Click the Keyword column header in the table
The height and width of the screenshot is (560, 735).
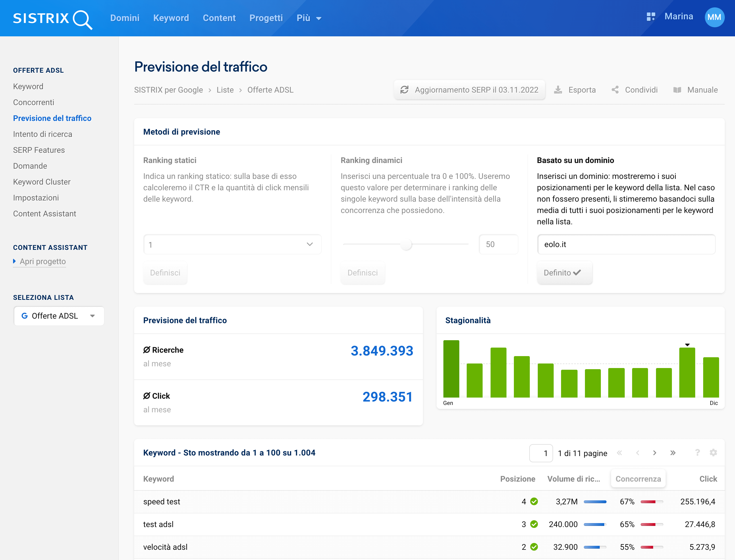[159, 479]
